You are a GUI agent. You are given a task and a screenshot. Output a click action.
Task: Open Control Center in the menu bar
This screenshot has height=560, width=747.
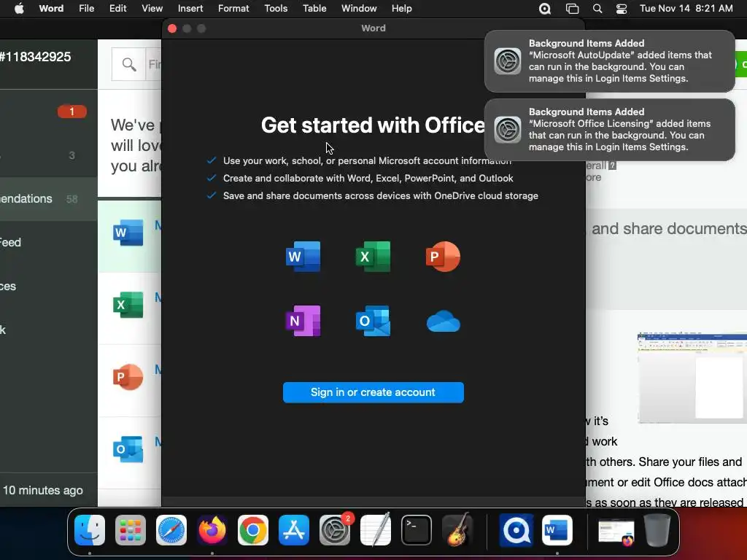(622, 9)
